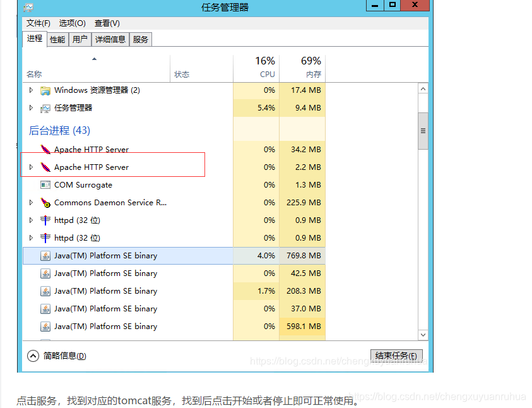
Task: Select the 任务管理器 process name
Action: tap(73, 108)
